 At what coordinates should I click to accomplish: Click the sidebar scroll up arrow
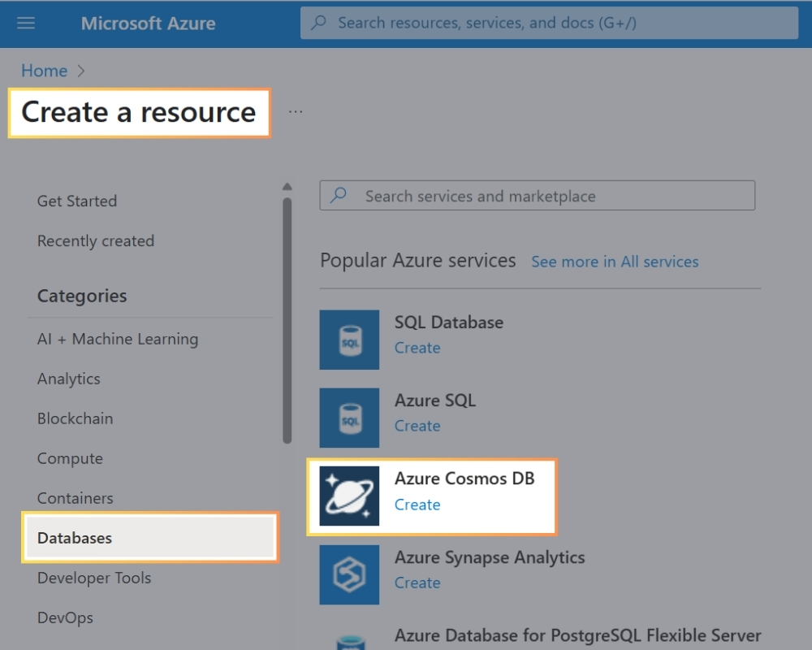287,187
